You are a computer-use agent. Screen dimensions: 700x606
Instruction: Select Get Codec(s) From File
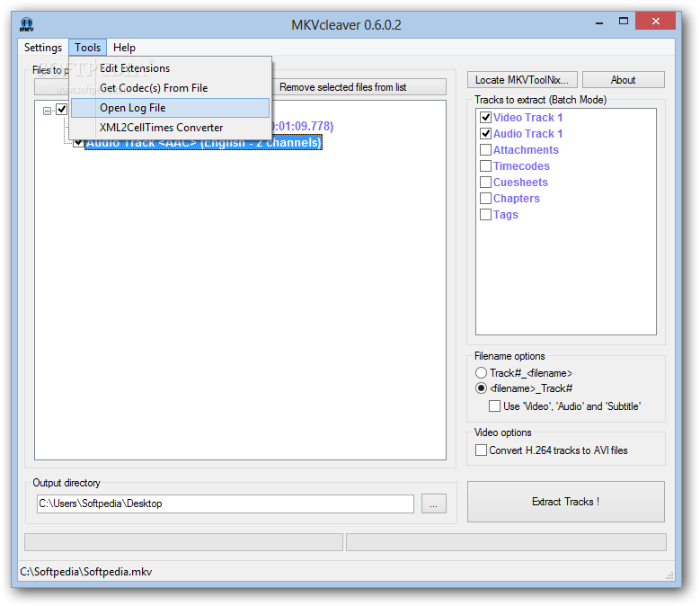[x=170, y=88]
